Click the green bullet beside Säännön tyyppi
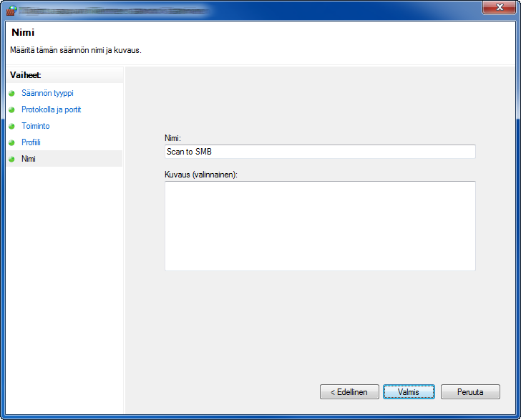521x420 pixels. pos(11,93)
